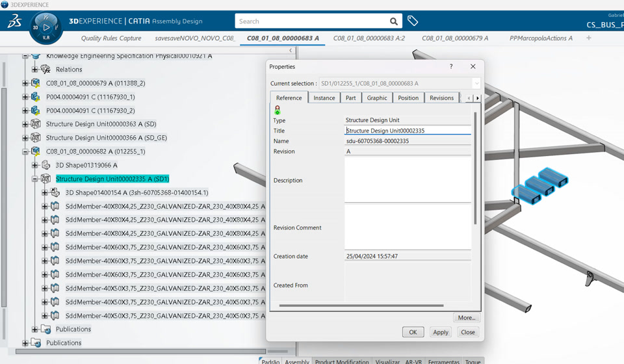Open the Quality Rules Capture tab
The height and width of the screenshot is (364, 624).
(111, 38)
